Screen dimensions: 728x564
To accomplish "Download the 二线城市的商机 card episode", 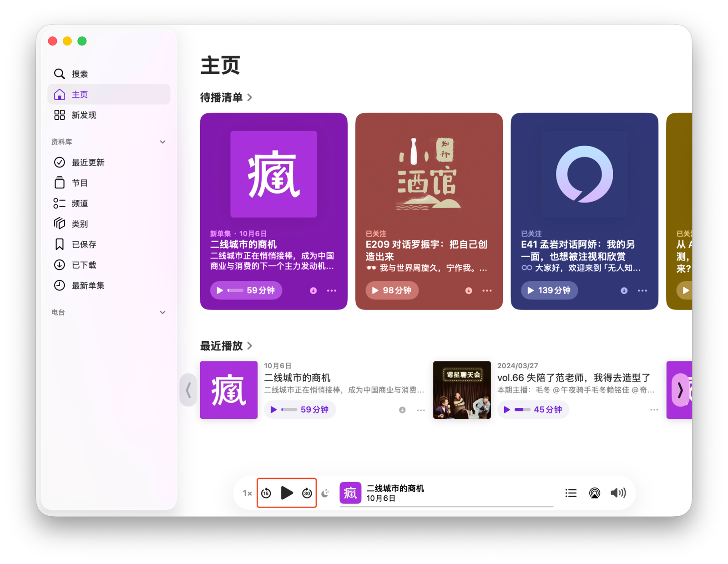I will coord(313,290).
